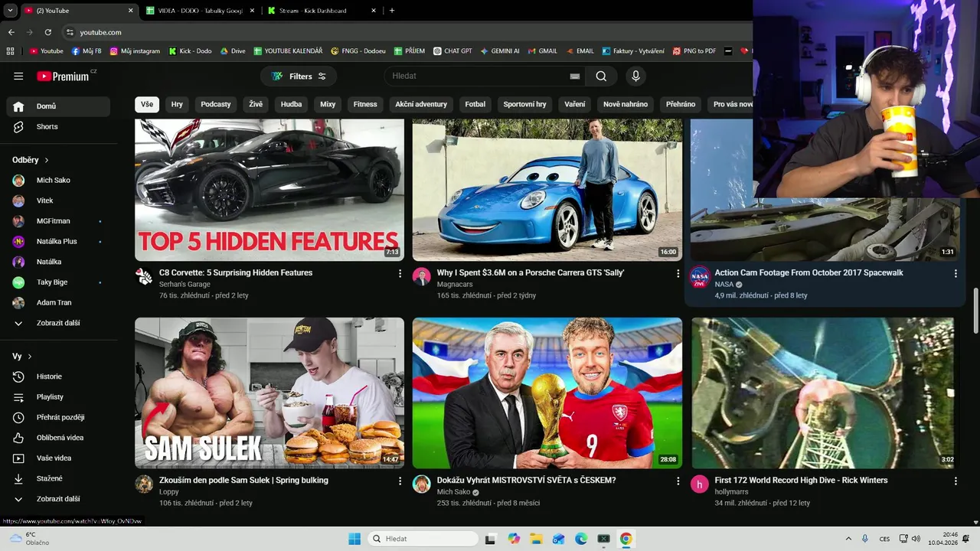Image resolution: width=980 pixels, height=551 pixels.
Task: Select the Hudba filter chip
Action: (x=291, y=104)
